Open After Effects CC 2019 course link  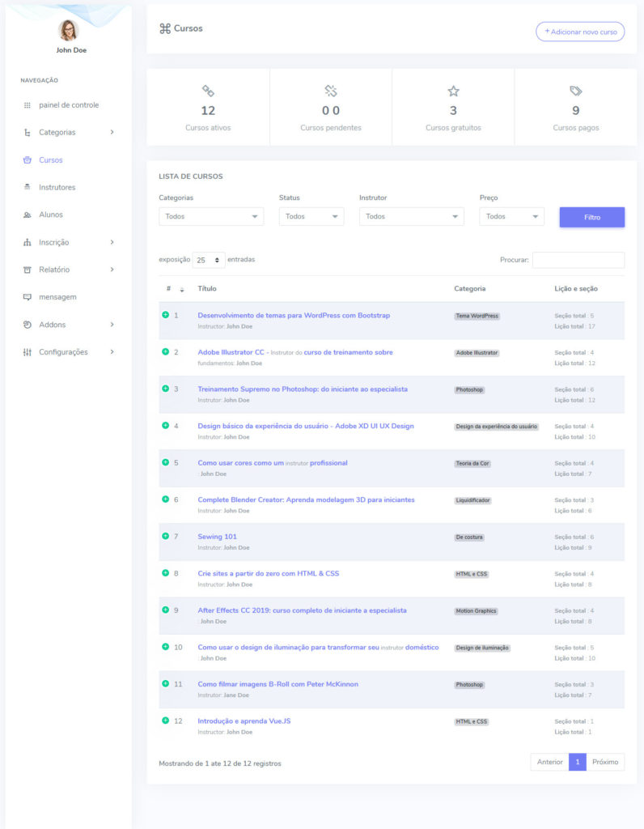(x=303, y=610)
